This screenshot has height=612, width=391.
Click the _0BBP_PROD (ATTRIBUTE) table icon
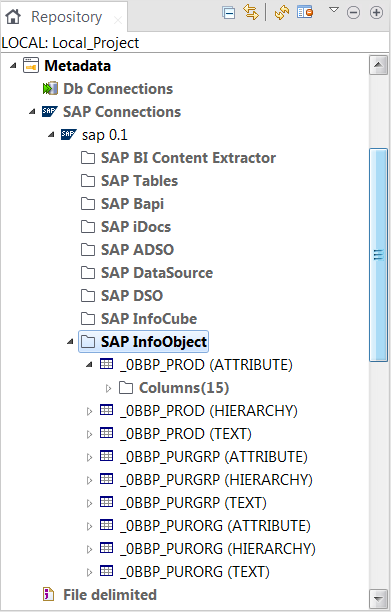(107, 364)
